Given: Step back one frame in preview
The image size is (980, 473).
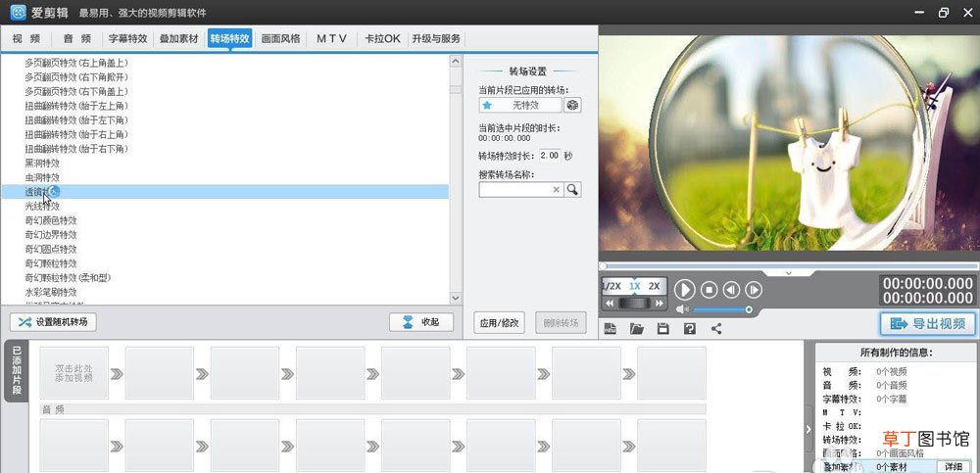Looking at the screenshot, I should click(x=731, y=289).
